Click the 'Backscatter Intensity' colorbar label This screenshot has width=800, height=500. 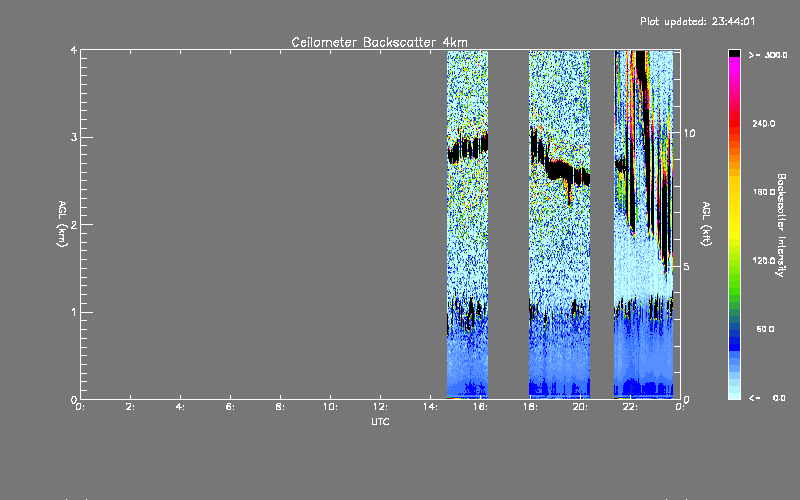781,225
